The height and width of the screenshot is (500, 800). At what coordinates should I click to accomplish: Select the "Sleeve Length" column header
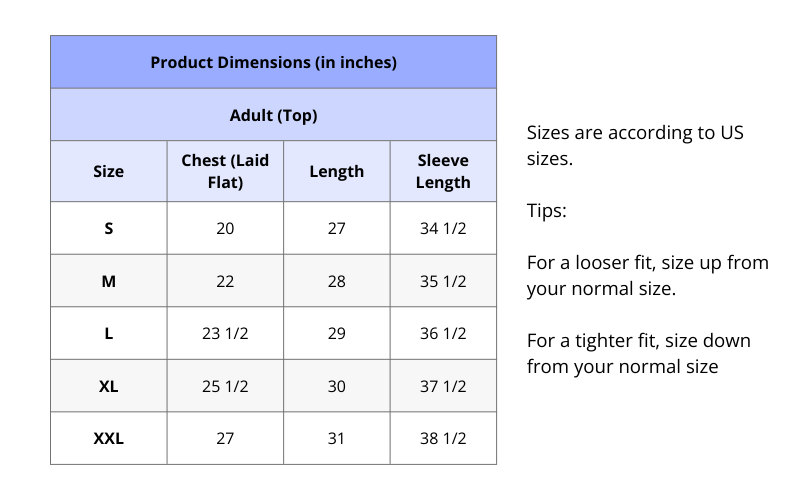point(442,171)
